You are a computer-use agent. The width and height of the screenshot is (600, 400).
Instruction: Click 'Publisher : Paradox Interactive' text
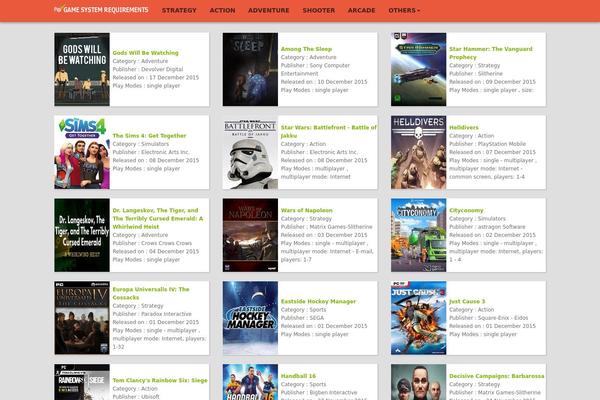[152, 314]
